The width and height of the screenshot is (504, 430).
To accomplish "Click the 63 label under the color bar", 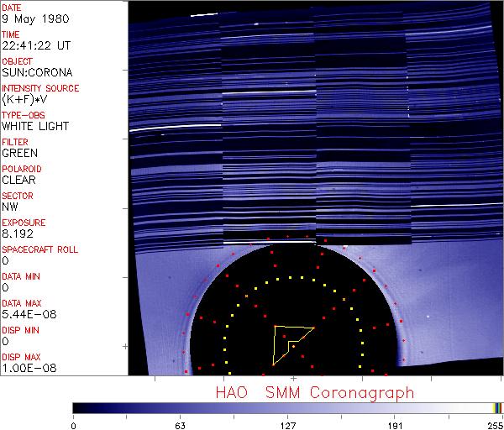I will pos(179,424).
